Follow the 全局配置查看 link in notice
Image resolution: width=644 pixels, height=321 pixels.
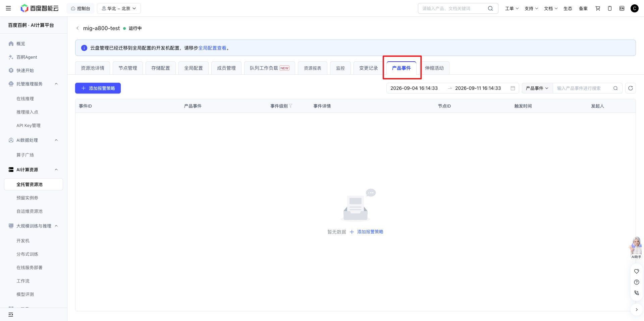coord(212,48)
